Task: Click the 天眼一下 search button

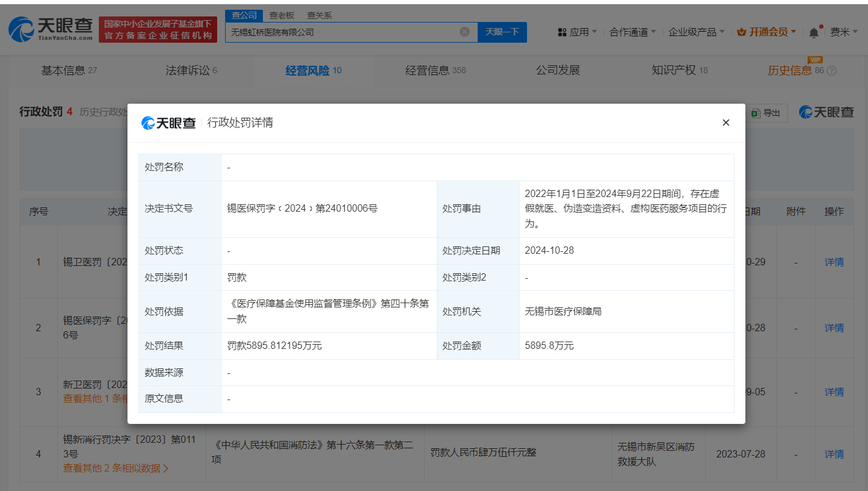Action: coord(502,32)
